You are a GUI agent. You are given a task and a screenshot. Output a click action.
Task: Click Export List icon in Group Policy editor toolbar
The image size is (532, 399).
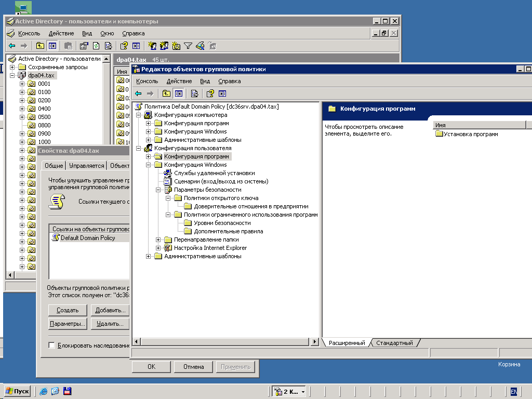[194, 94]
